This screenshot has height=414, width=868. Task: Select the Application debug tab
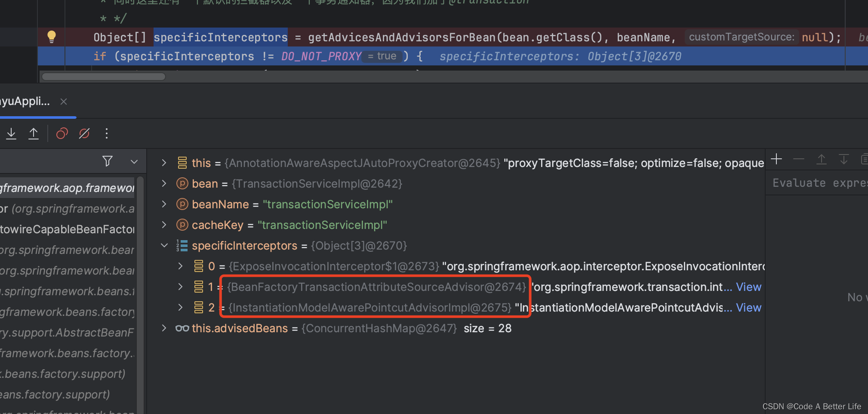click(x=25, y=101)
